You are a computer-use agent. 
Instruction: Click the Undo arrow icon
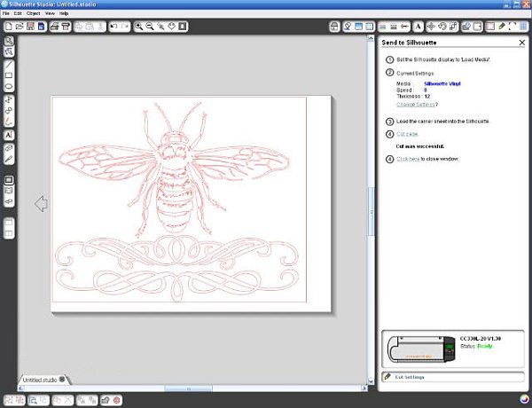113,27
